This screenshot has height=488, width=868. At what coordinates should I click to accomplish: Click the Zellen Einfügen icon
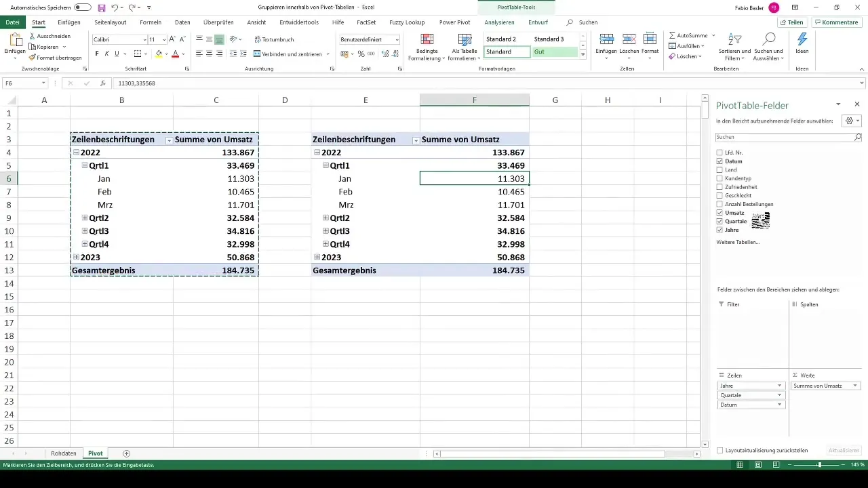[607, 39]
